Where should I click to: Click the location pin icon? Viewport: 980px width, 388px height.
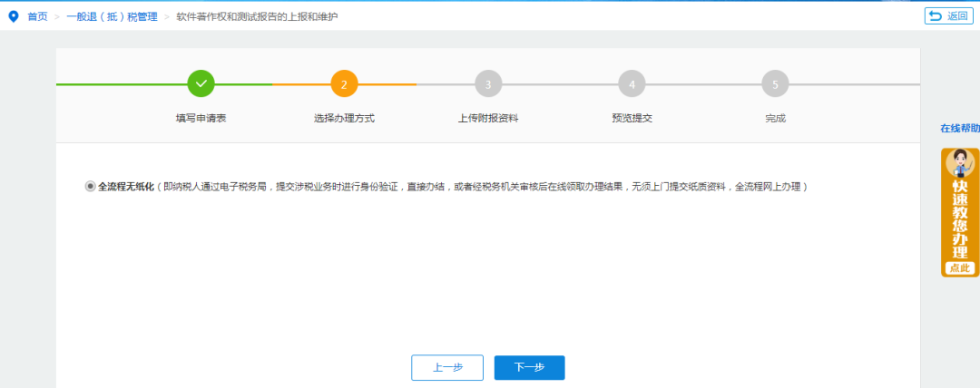[13, 16]
